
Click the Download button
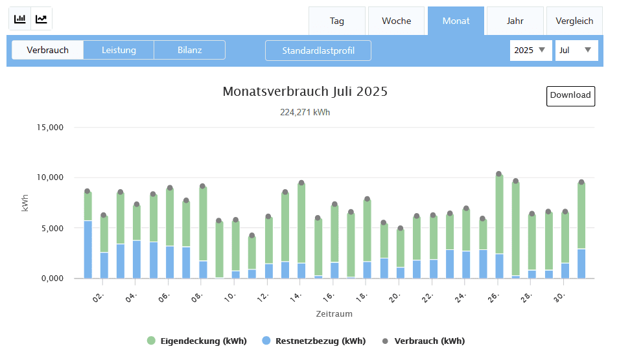coord(570,95)
